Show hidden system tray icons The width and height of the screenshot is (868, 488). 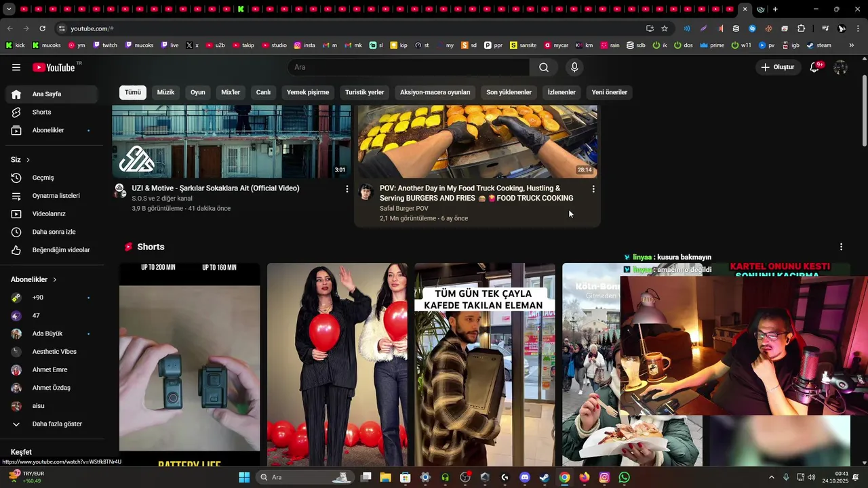click(x=771, y=477)
